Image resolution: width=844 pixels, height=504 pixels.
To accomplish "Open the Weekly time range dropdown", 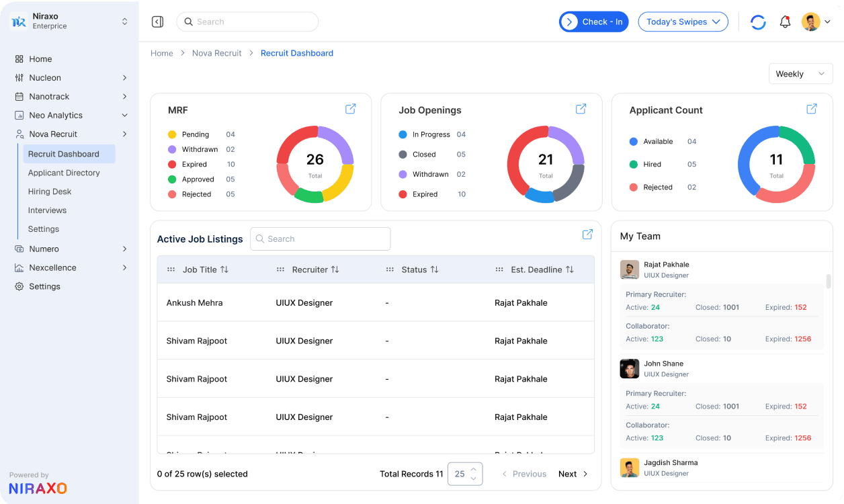I will pos(800,73).
